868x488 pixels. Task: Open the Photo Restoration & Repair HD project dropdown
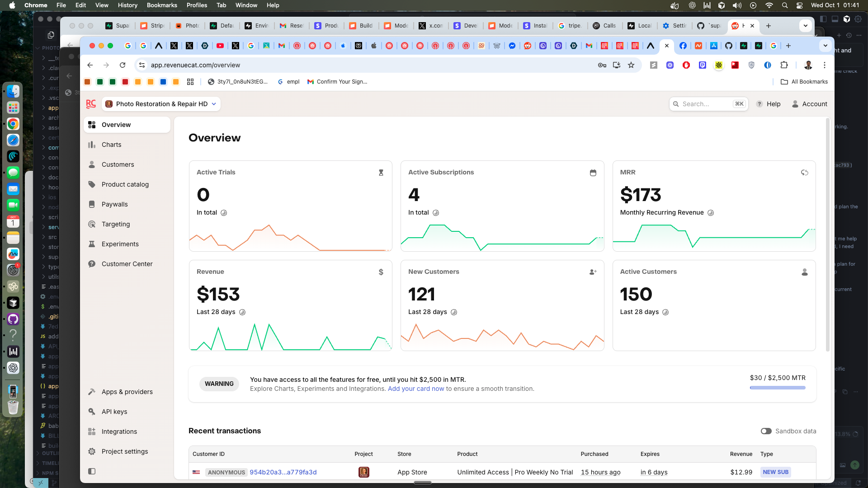click(x=161, y=104)
